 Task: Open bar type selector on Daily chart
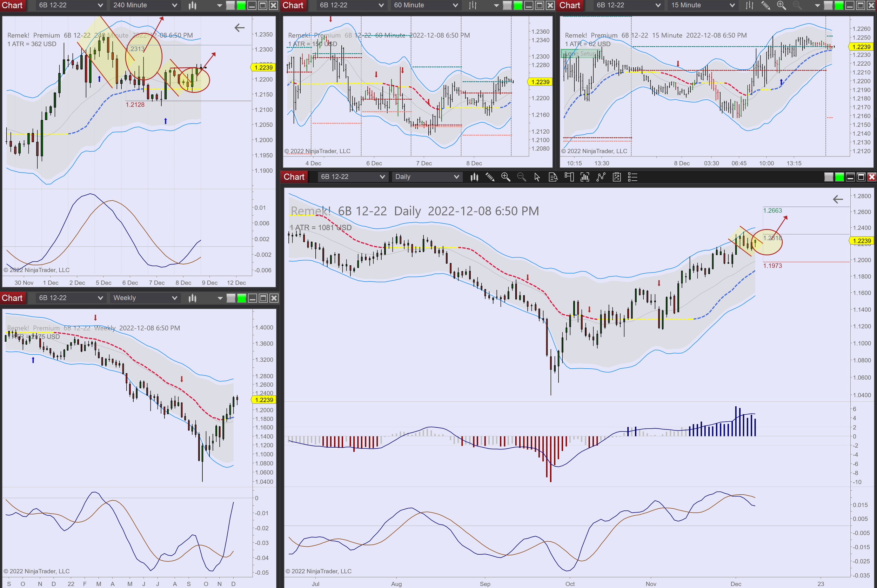click(x=474, y=177)
